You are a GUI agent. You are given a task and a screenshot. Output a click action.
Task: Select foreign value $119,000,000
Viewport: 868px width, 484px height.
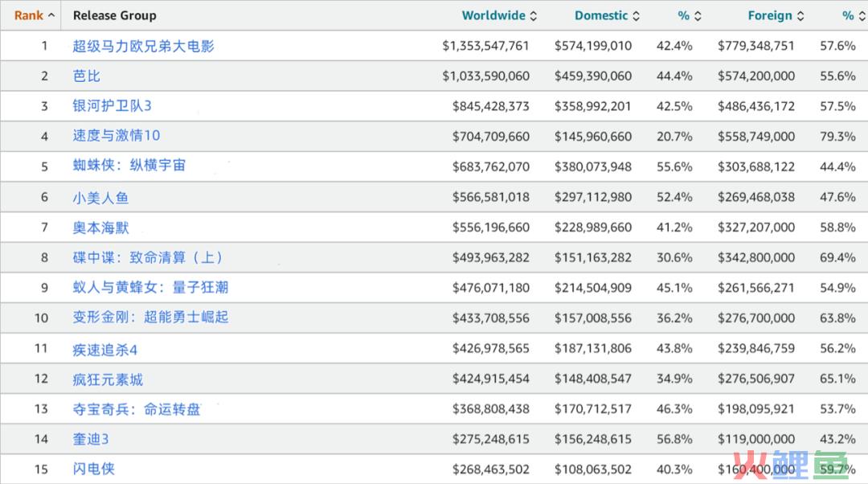(756, 439)
